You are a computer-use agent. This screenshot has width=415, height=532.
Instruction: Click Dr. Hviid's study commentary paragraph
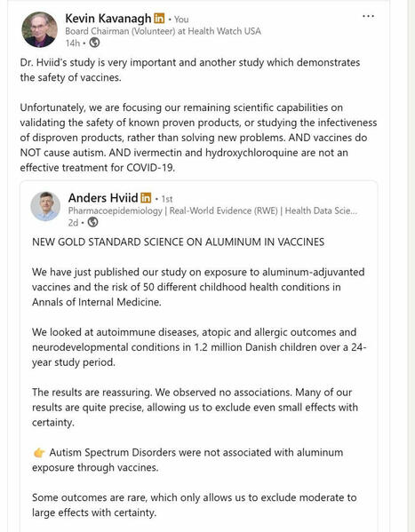click(190, 70)
